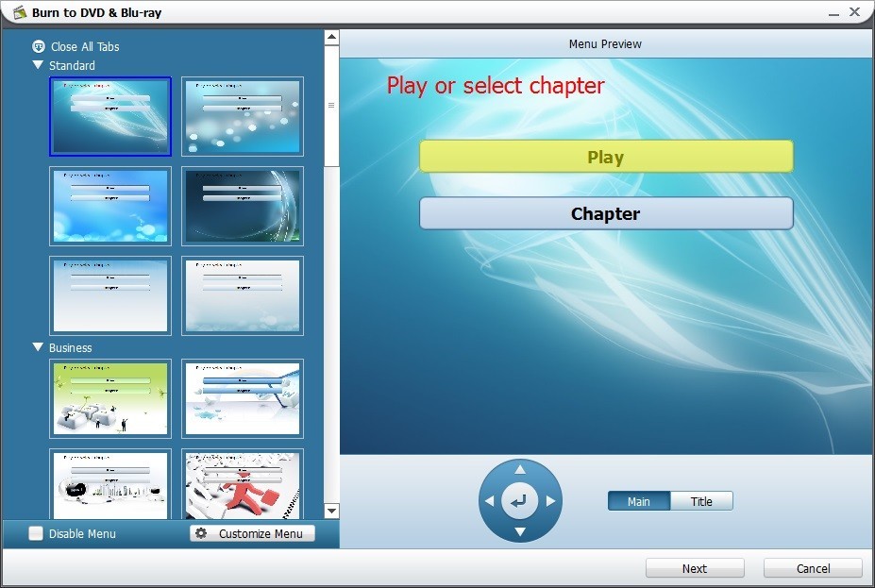Select the highlighted Play button in menu preview

[x=605, y=156]
